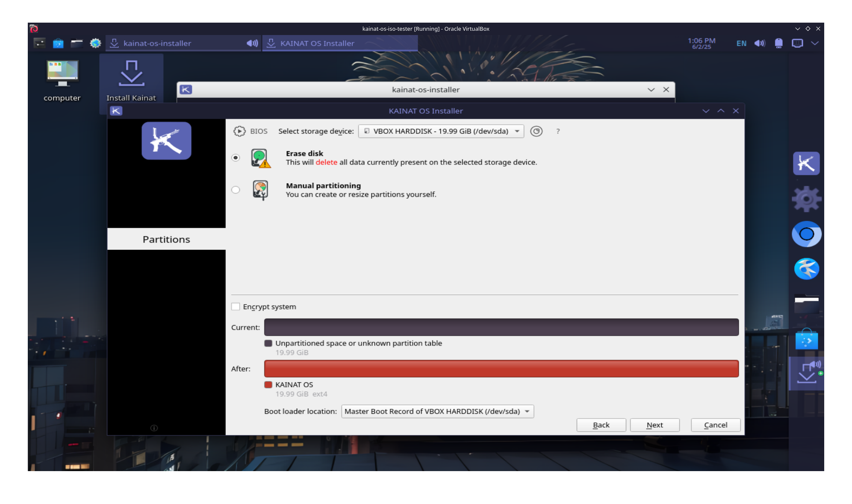The image size is (852, 504).
Task: Click the Erase disk drive icon
Action: (x=260, y=158)
